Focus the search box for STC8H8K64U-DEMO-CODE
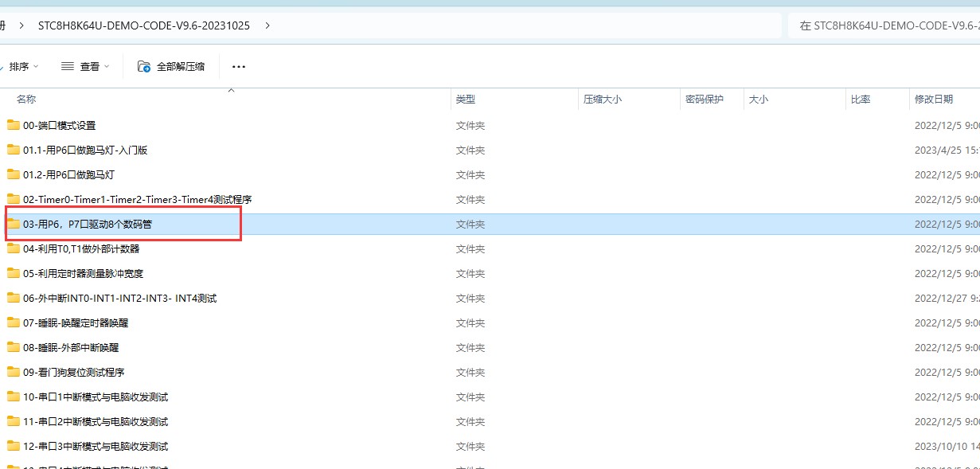The height and width of the screenshot is (469, 980). coord(884,25)
